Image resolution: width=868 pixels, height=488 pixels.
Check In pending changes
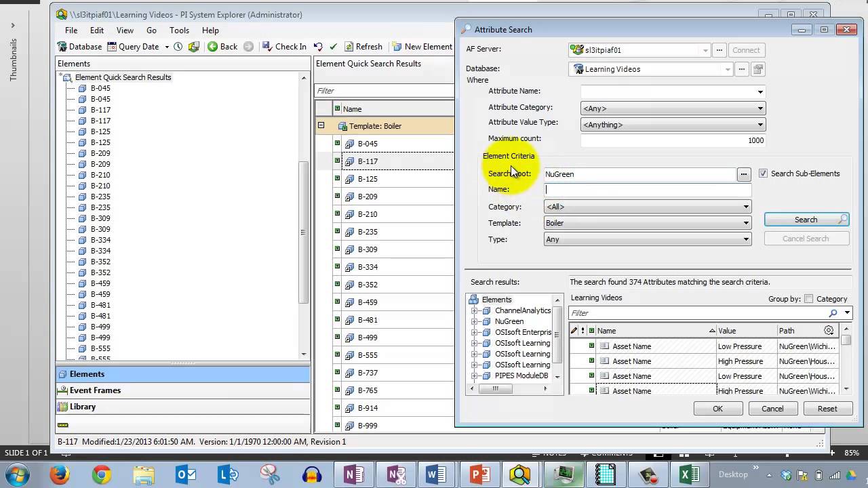283,47
